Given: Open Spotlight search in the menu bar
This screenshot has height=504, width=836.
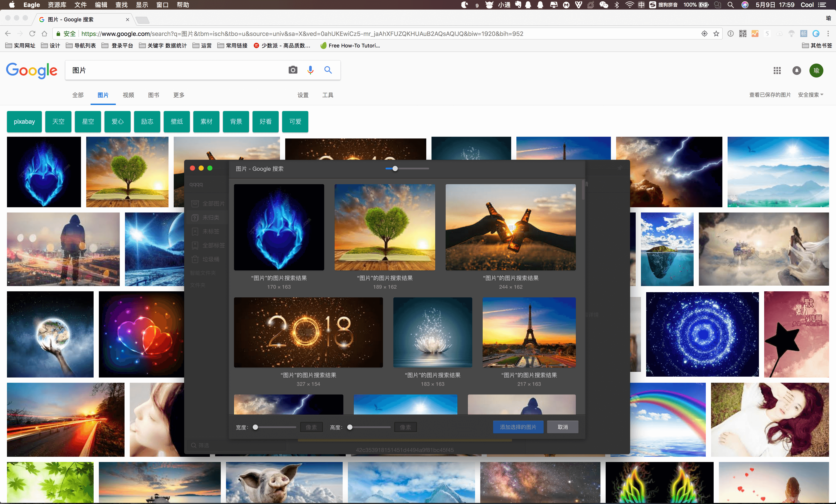Looking at the screenshot, I should coord(730,5).
